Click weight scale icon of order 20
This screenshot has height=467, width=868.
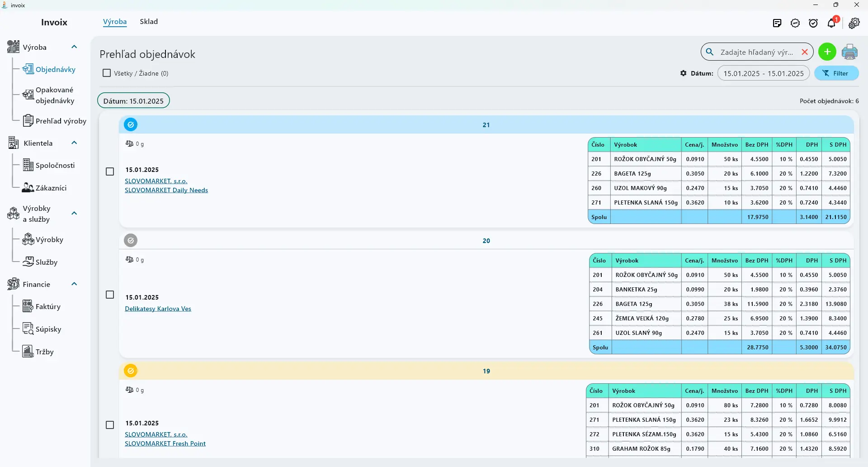pos(130,260)
